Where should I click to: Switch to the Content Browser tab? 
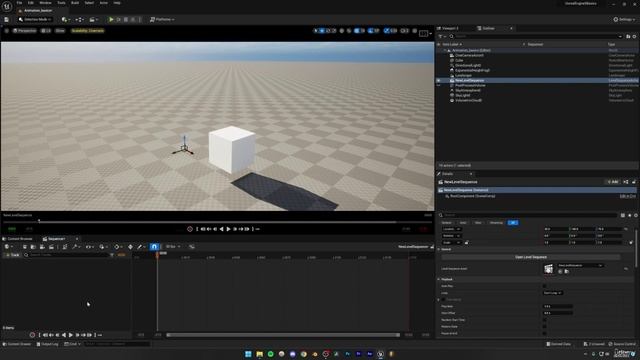[x=18, y=239]
